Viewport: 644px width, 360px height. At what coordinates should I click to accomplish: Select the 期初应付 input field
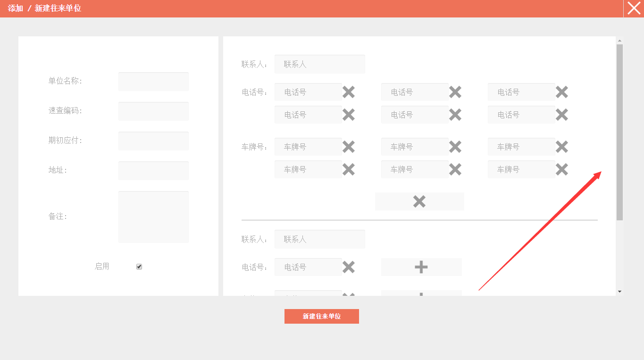coord(153,141)
